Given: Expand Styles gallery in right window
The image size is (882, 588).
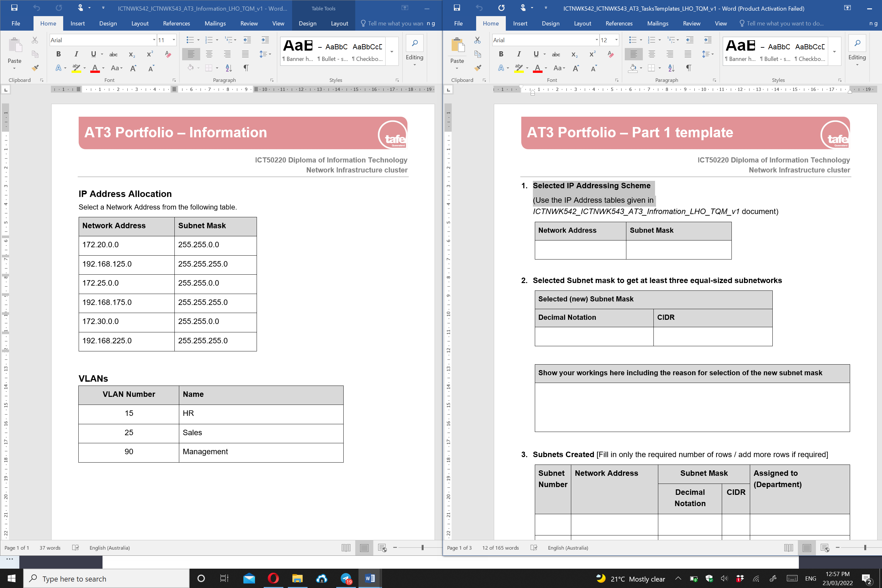Looking at the screenshot, I should (834, 52).
